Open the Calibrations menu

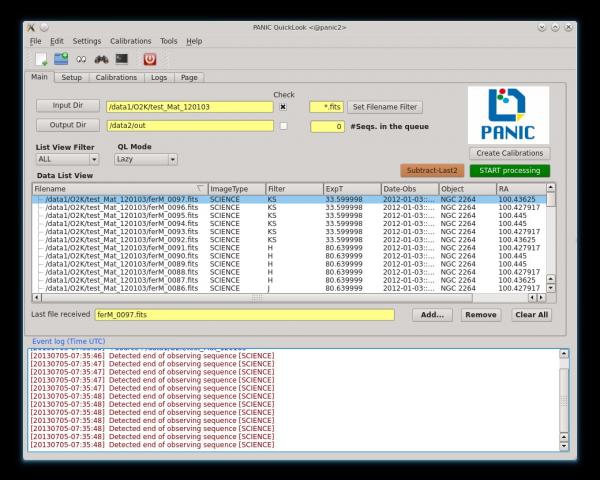click(130, 41)
